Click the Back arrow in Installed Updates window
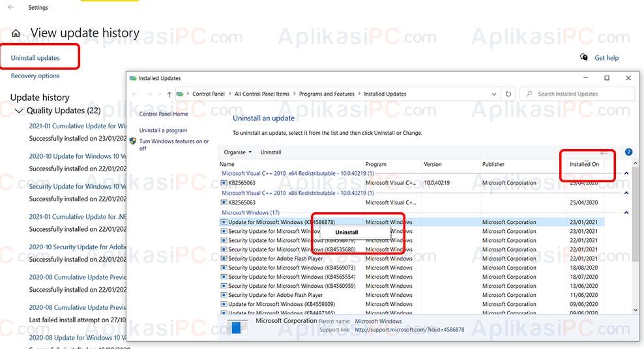644x349 pixels. pyautogui.click(x=135, y=94)
